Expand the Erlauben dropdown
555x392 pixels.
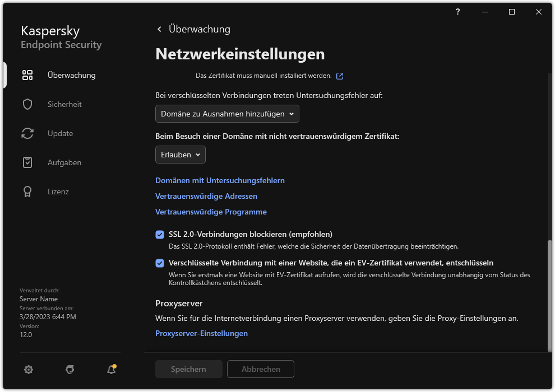[x=180, y=155]
